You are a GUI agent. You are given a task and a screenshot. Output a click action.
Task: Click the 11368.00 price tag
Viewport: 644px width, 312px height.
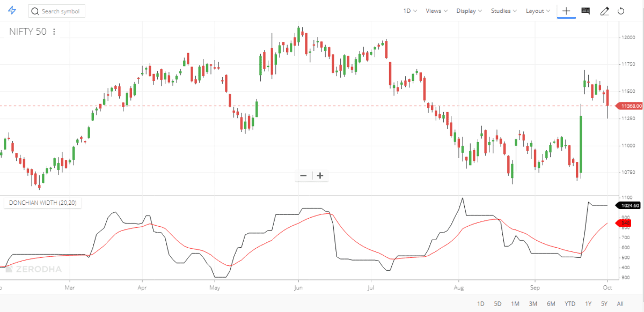coord(629,106)
